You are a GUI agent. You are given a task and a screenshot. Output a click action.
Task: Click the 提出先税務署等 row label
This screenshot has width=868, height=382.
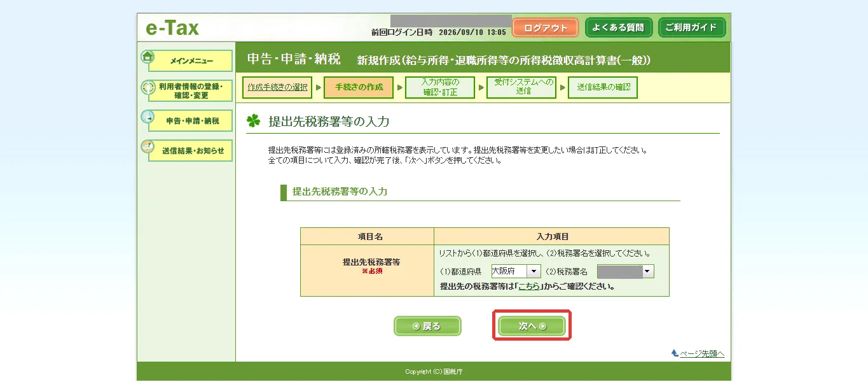(x=371, y=262)
